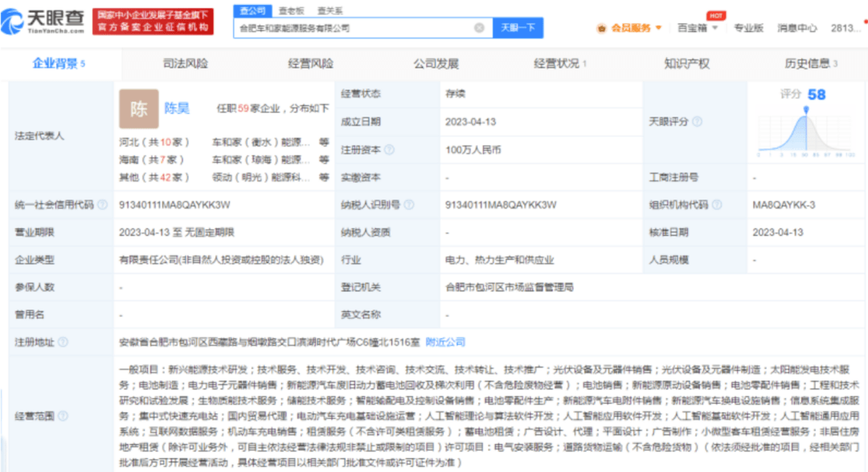Select the 查老板 search tab
The width and height of the screenshot is (868, 472).
click(x=291, y=10)
